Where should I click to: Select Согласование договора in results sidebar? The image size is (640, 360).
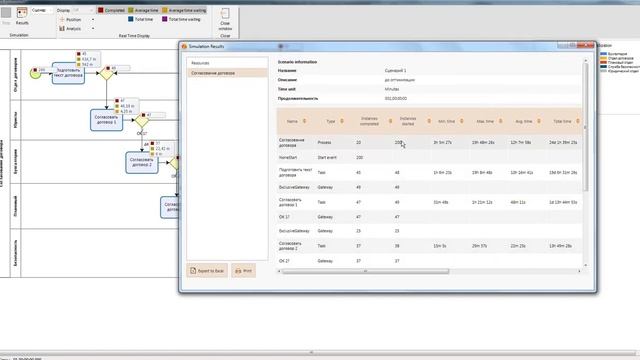[227, 73]
